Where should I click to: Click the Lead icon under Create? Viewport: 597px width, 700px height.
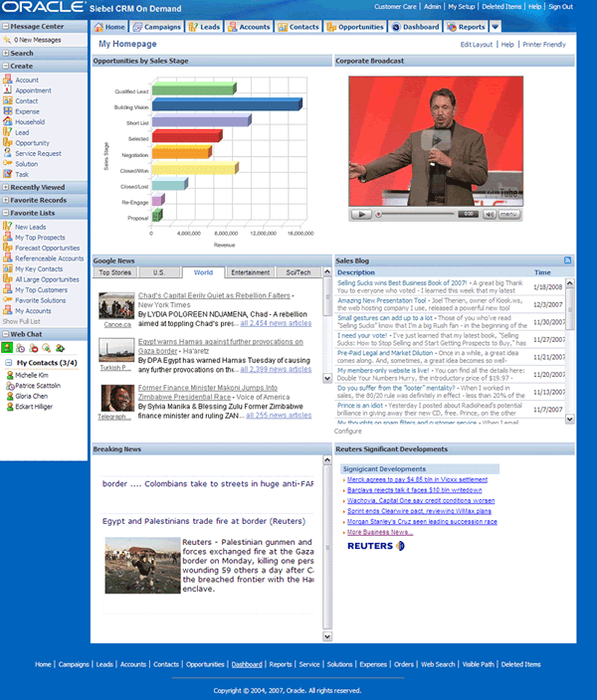(x=8, y=131)
